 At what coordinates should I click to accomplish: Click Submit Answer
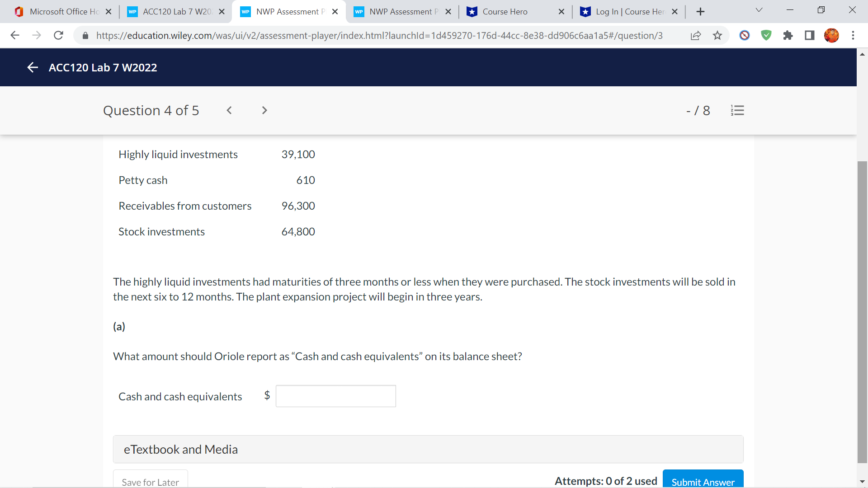(703, 482)
